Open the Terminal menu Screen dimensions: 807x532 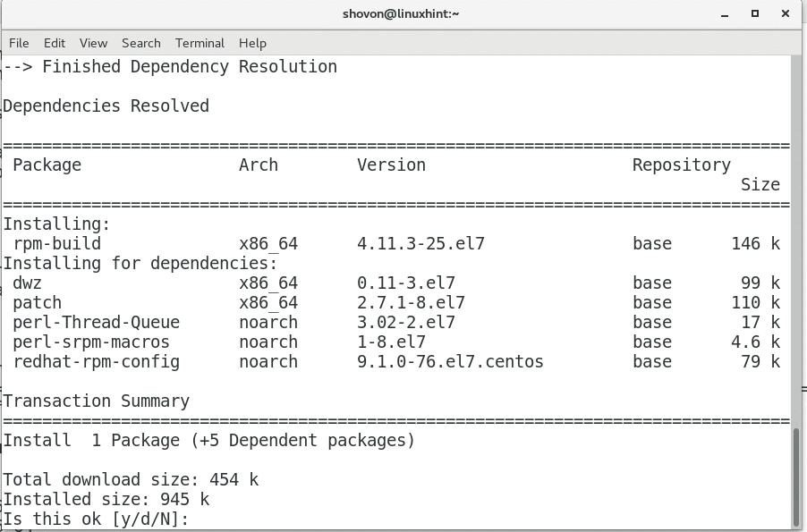[x=200, y=43]
